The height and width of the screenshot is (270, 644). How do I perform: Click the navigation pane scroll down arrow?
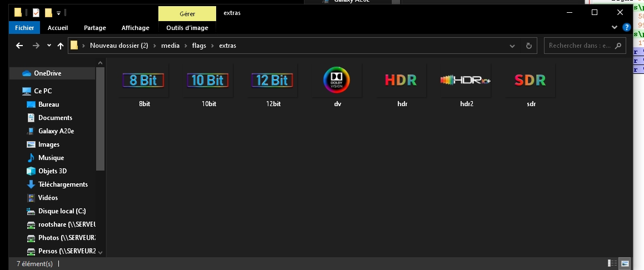100,252
